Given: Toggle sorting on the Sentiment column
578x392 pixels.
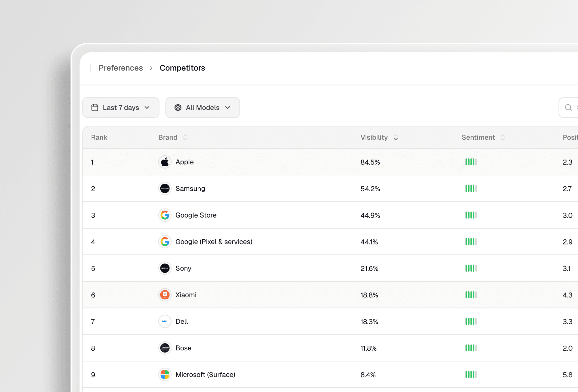Looking at the screenshot, I should point(503,137).
